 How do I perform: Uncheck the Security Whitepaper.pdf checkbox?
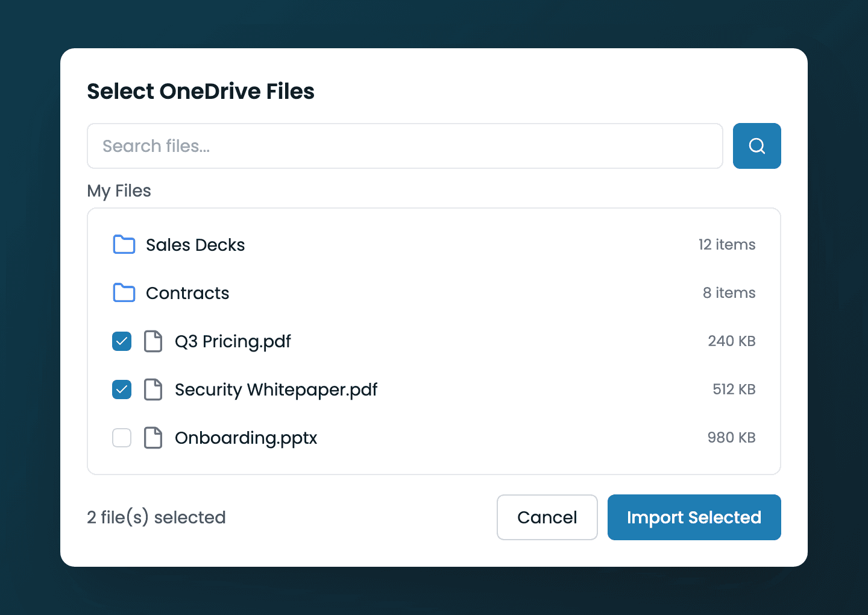(122, 389)
